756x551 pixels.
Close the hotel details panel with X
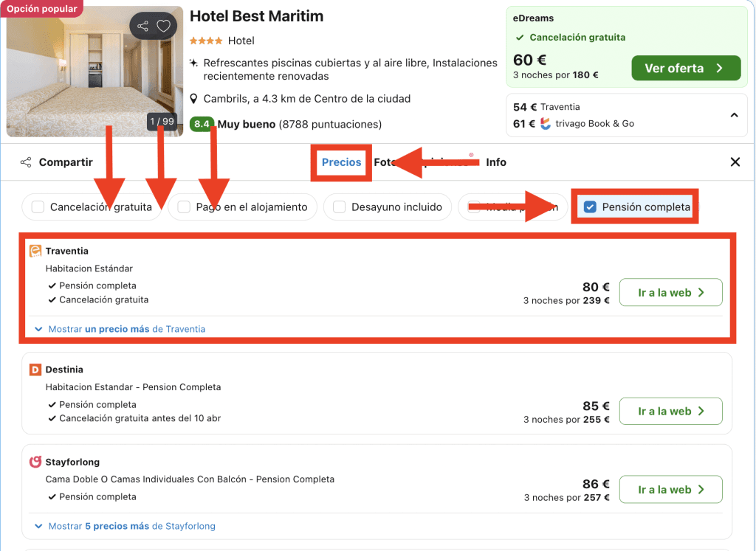pos(735,162)
